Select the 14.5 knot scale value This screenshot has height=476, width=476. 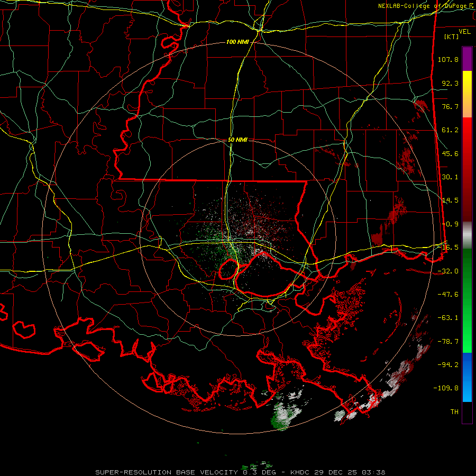[x=450, y=200]
